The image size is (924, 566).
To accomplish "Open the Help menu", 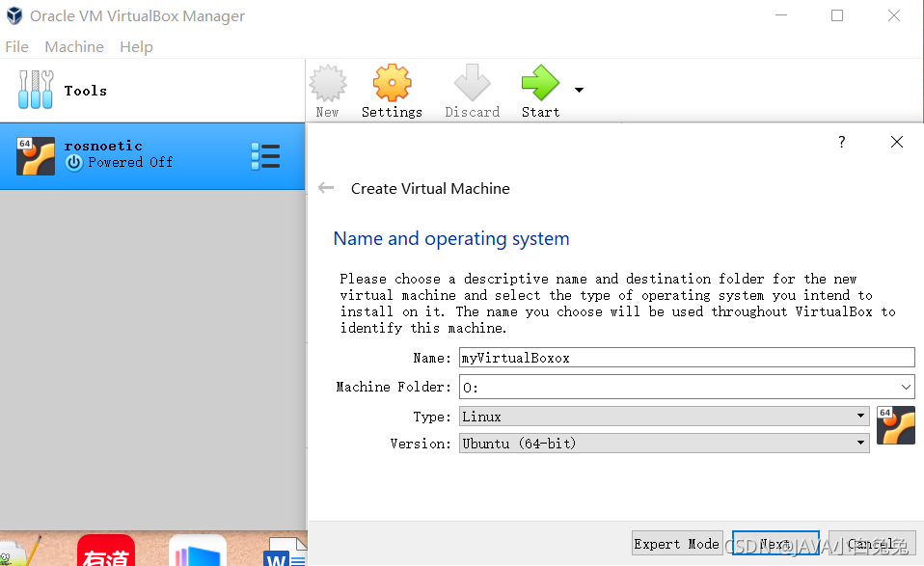I will 136,46.
